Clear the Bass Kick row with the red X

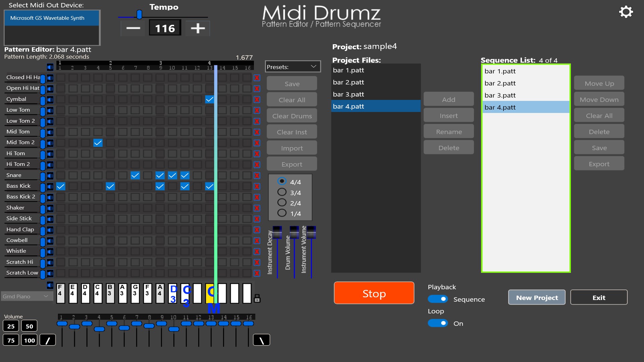tap(257, 186)
